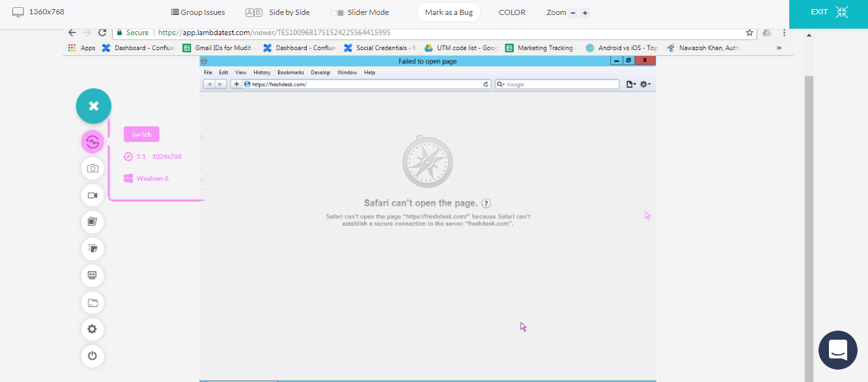Click the power end-session icon
The height and width of the screenshot is (382, 868).
[92, 356]
